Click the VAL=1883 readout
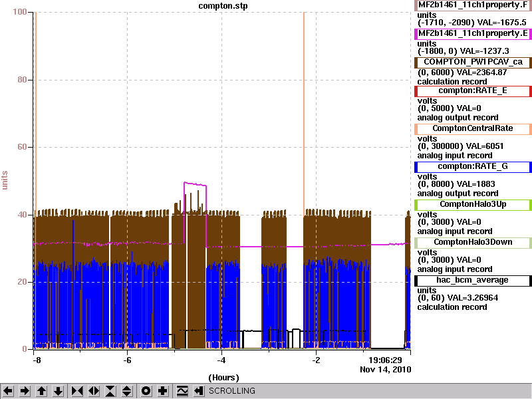This screenshot has height=399, width=532. 476,184
